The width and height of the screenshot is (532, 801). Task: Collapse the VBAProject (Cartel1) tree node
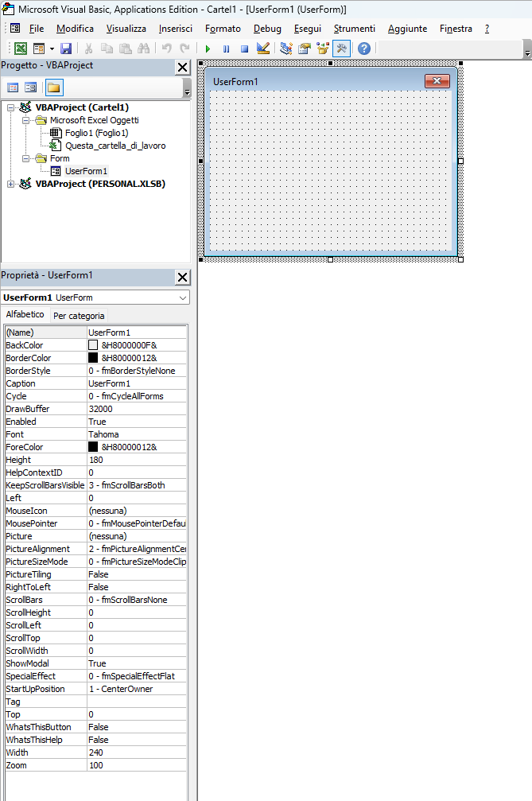tap(10, 108)
